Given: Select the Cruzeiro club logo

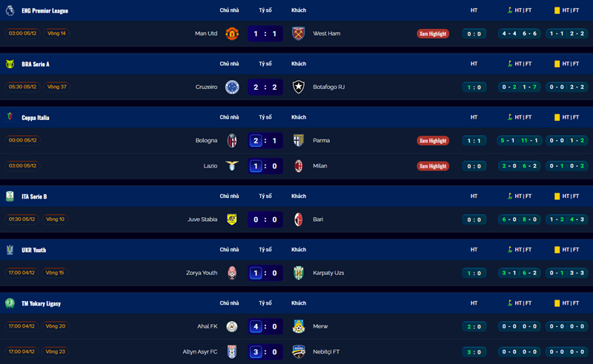Looking at the screenshot, I should click(x=231, y=87).
